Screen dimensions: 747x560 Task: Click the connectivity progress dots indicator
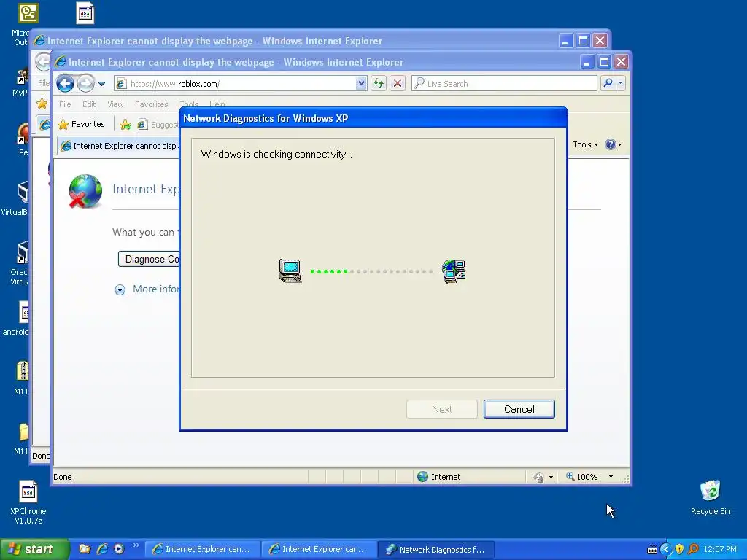pos(371,271)
